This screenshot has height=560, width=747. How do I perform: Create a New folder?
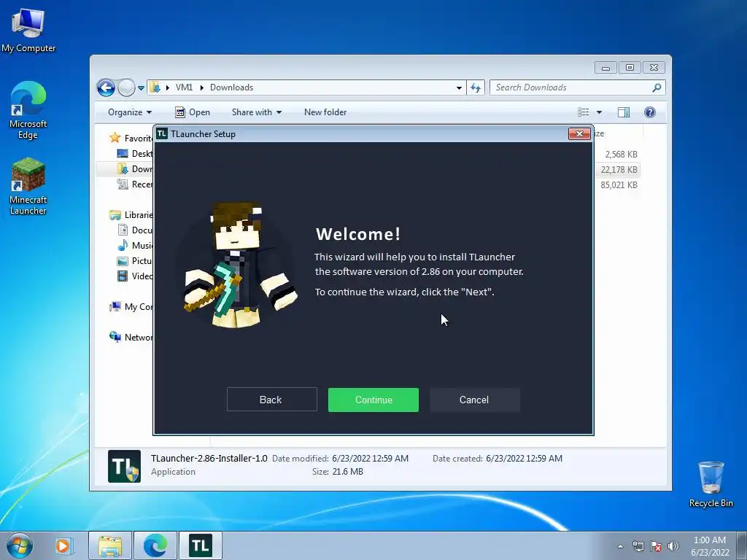(325, 112)
